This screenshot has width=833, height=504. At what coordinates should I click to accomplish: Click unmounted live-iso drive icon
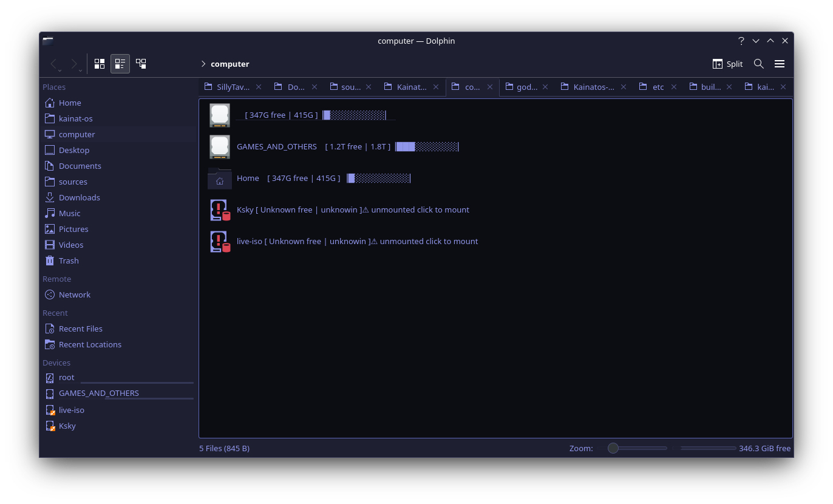220,241
